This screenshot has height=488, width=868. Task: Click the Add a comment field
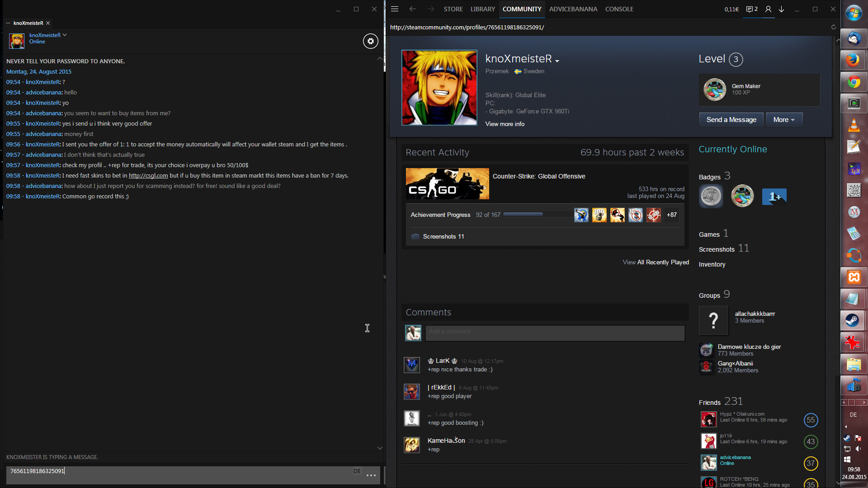click(x=555, y=333)
